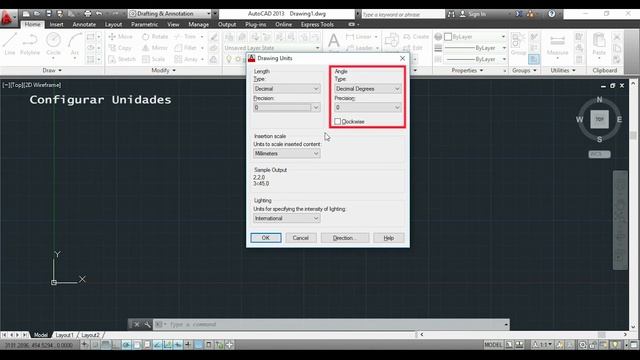Click the Direction button
The height and width of the screenshot is (360, 640).
pyautogui.click(x=345, y=238)
